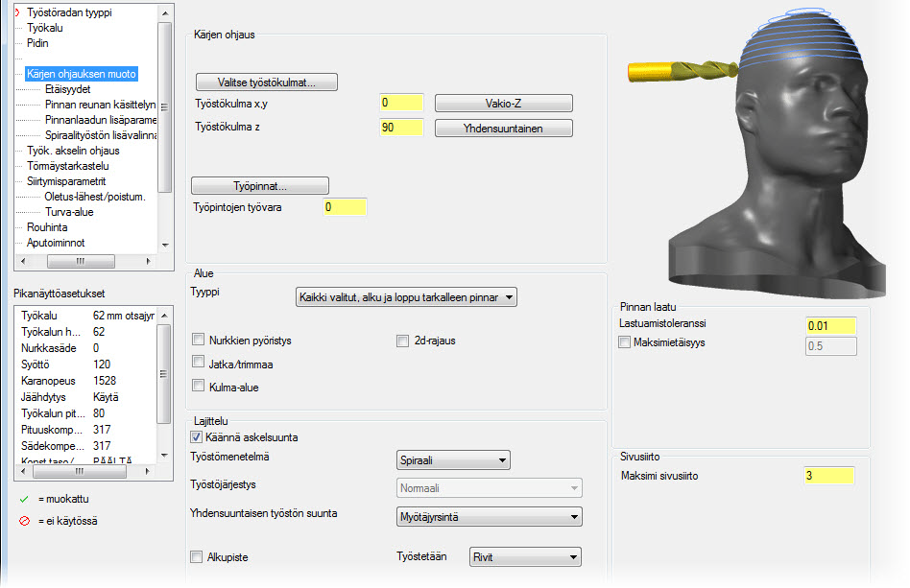Click tree panel vertical scrollbar thumb
910x588 pixels.
click(x=165, y=107)
